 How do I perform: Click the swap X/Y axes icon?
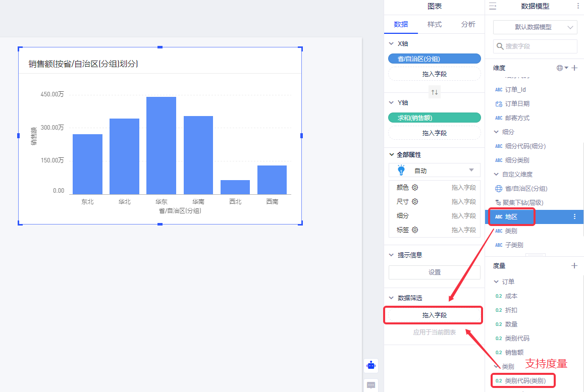(434, 92)
